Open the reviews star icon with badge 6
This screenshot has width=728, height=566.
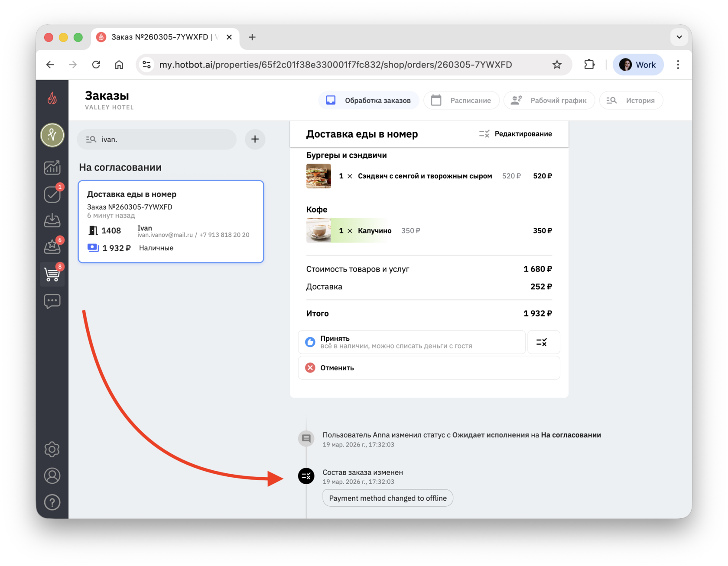(52, 247)
